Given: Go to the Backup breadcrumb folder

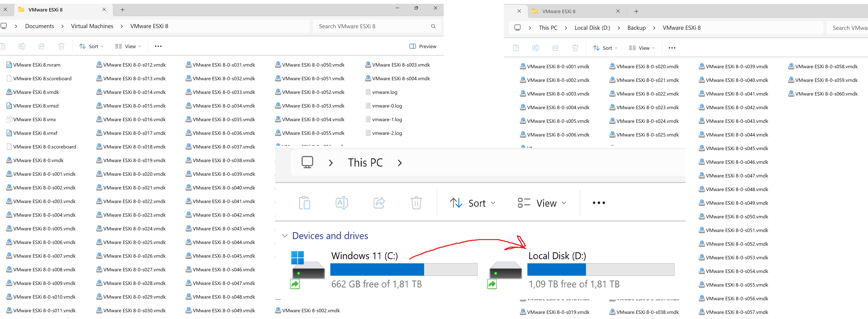Looking at the screenshot, I should pos(636,28).
